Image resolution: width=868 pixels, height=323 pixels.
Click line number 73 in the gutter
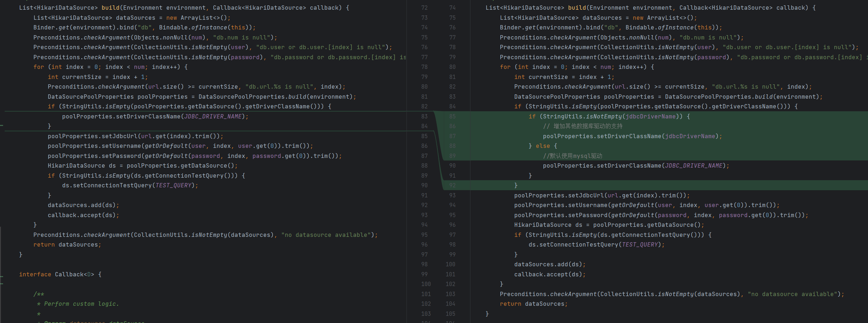424,18
